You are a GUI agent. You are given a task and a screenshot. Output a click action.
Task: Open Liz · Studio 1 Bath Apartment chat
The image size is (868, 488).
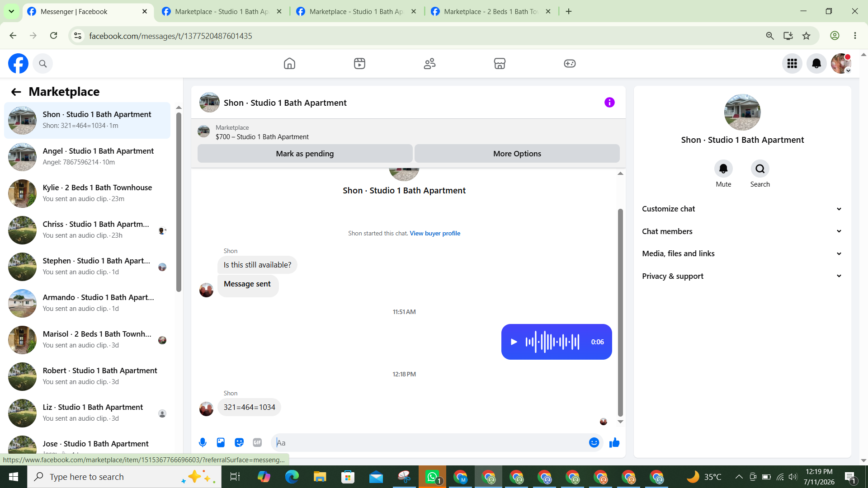pos(87,413)
